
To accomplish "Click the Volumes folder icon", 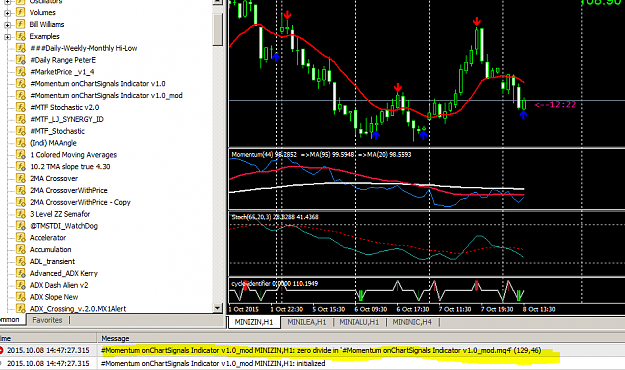I will point(20,12).
